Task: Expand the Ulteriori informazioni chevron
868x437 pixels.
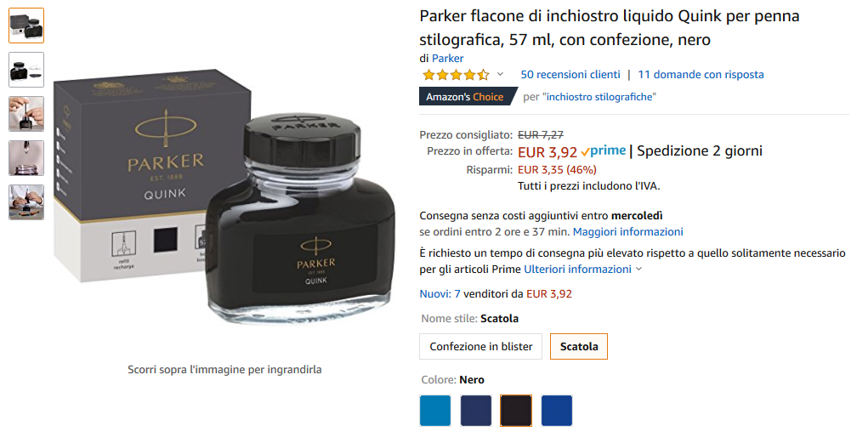Action: 638,270
